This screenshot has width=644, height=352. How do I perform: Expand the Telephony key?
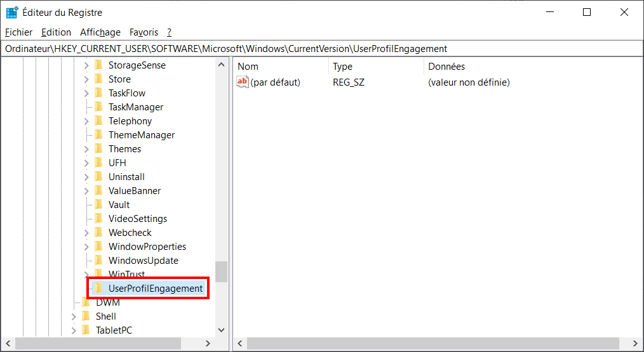coord(86,121)
